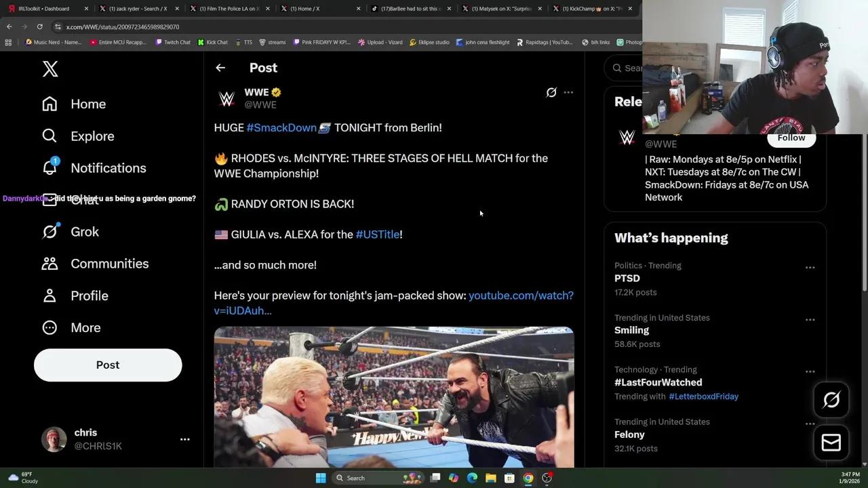Open the WWE post's three-dot menu

[x=568, y=92]
